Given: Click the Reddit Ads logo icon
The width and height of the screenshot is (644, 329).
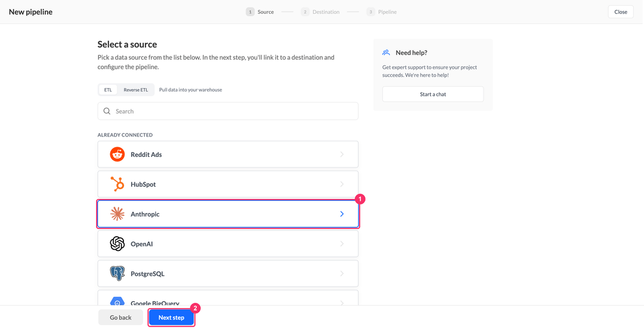Looking at the screenshot, I should 117,154.
